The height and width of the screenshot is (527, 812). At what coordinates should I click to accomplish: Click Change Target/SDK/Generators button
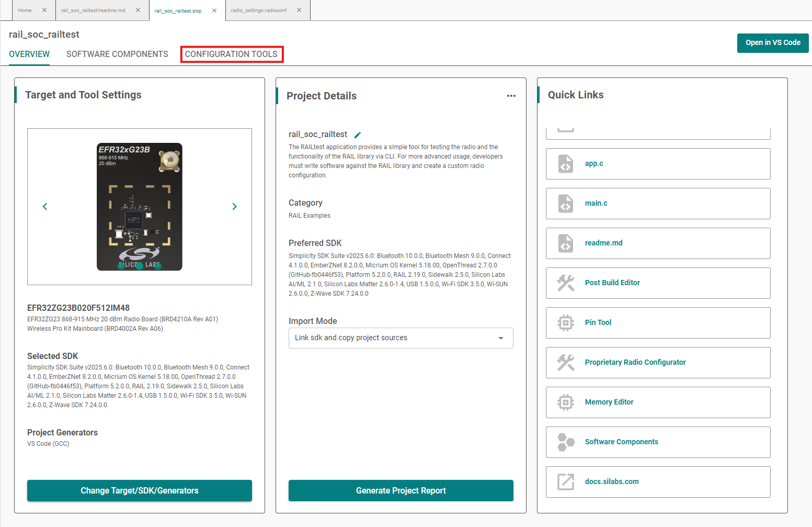tap(139, 490)
